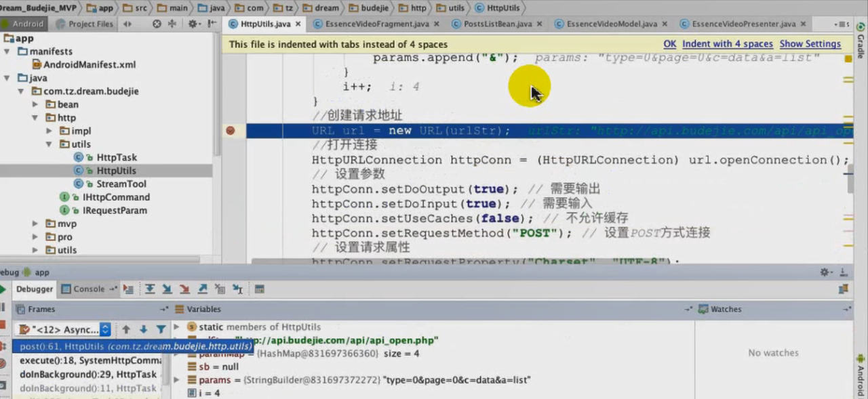The image size is (868, 399).
Task: Expand the params StringBuilder variable
Action: [177, 380]
